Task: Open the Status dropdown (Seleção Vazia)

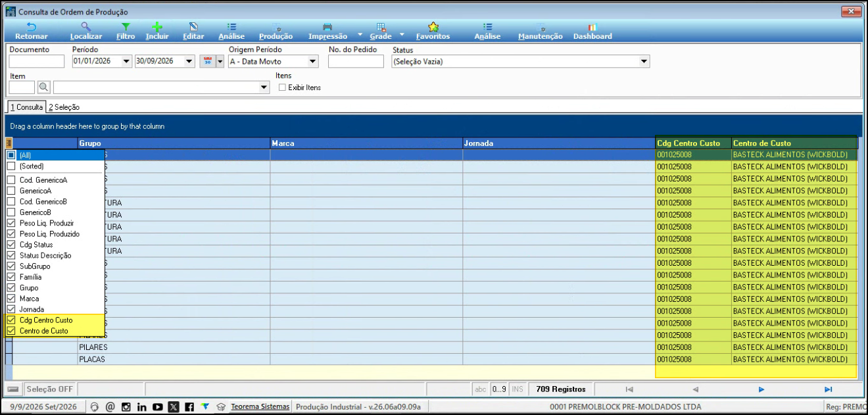Action: coord(644,62)
